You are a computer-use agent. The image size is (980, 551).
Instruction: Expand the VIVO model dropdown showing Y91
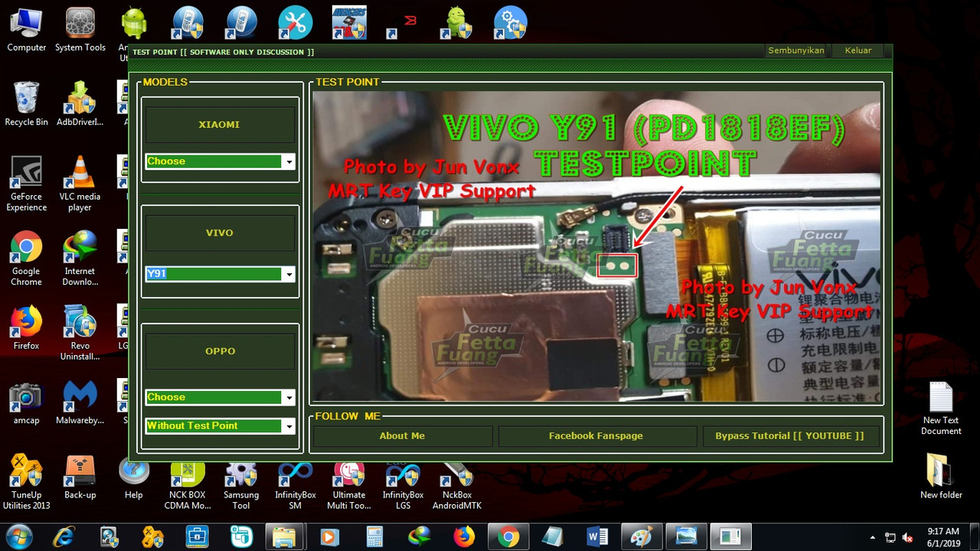[x=289, y=274]
